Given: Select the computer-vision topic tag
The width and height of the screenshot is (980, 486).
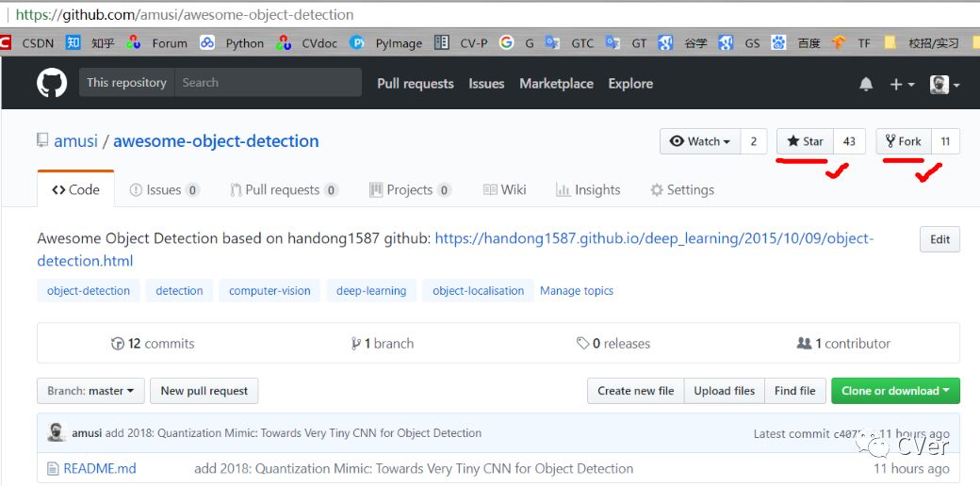Looking at the screenshot, I should 269,290.
